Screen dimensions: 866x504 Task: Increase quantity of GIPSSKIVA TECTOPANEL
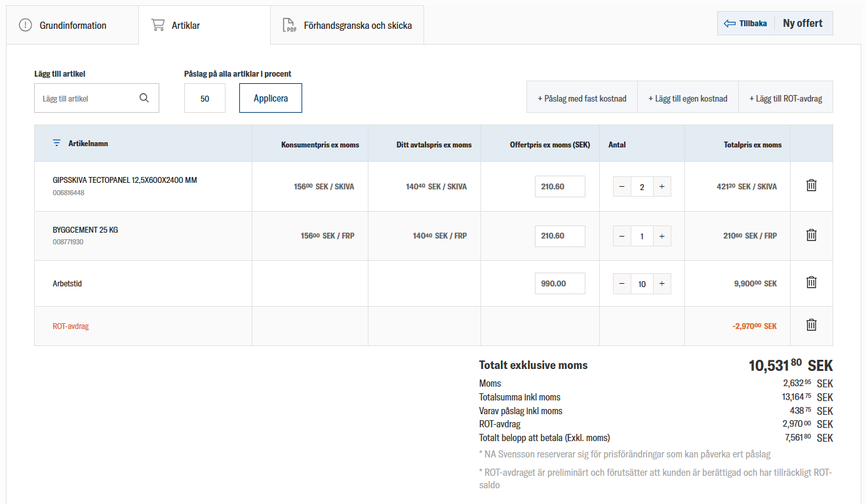coord(661,187)
